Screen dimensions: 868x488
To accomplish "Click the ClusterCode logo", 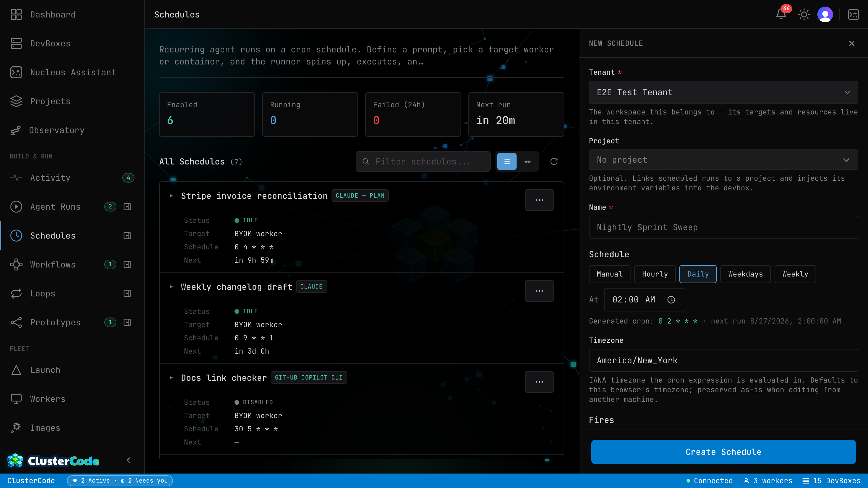I will coord(54,460).
